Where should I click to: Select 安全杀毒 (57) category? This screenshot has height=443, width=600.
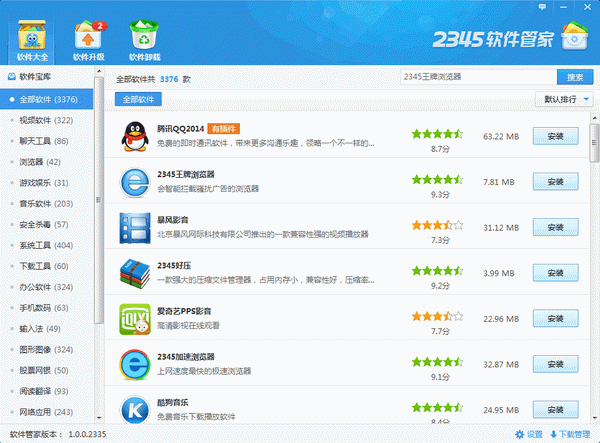(x=46, y=225)
